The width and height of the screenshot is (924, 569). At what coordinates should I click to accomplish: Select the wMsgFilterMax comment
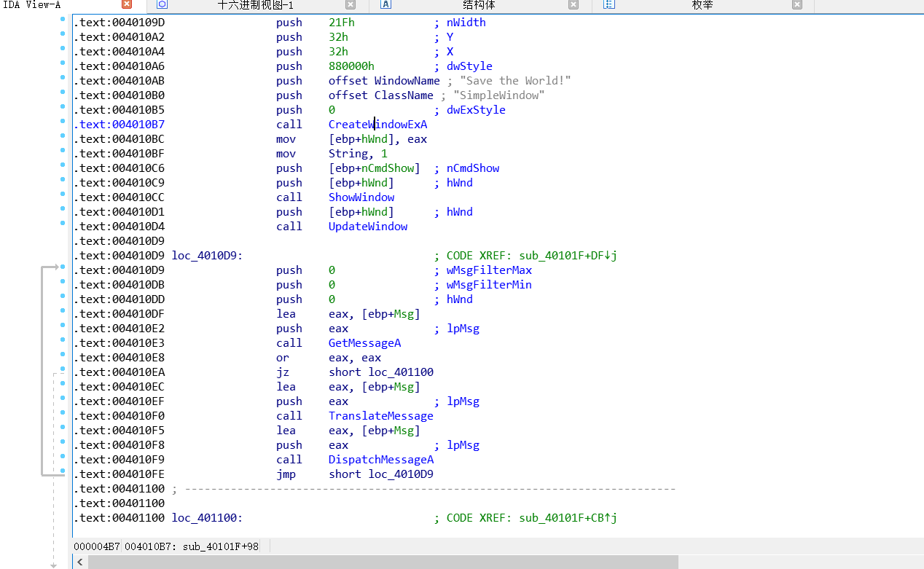pyautogui.click(x=489, y=270)
